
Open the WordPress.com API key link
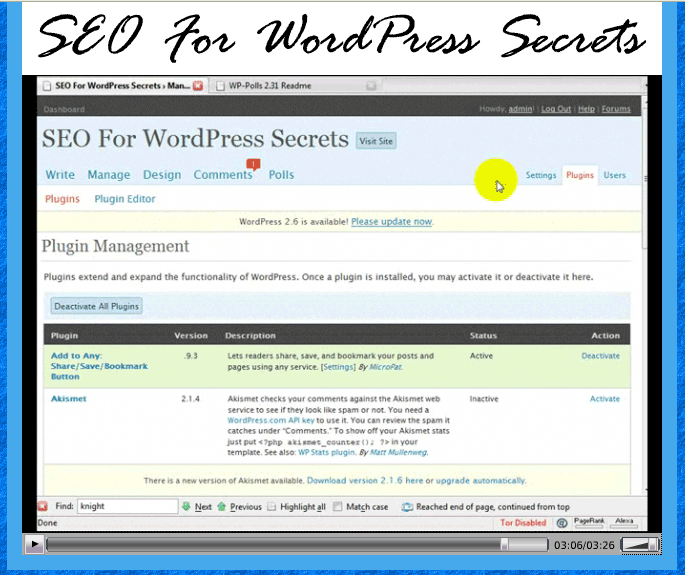click(x=271, y=420)
